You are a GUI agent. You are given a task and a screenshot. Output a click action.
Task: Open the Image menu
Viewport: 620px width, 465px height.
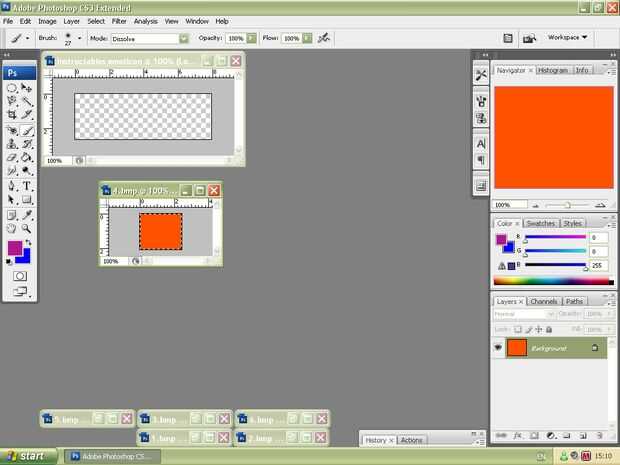click(47, 21)
